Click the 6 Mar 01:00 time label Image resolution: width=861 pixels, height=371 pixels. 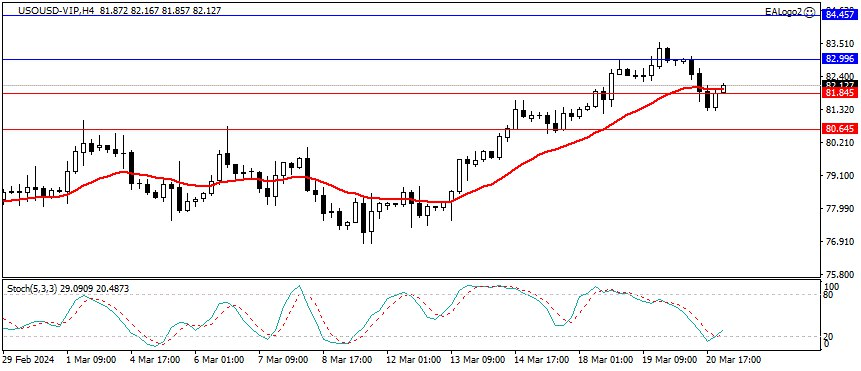click(x=219, y=360)
